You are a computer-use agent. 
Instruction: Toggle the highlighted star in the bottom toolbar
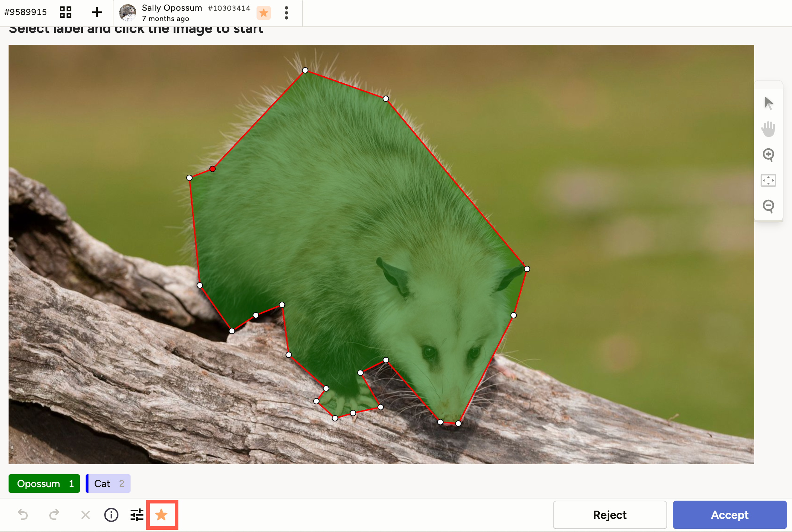tap(162, 515)
